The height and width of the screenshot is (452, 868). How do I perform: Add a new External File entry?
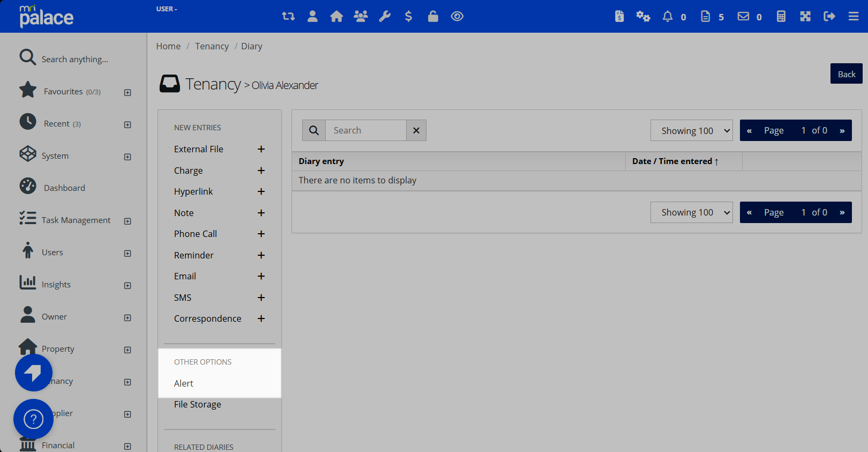coord(261,149)
